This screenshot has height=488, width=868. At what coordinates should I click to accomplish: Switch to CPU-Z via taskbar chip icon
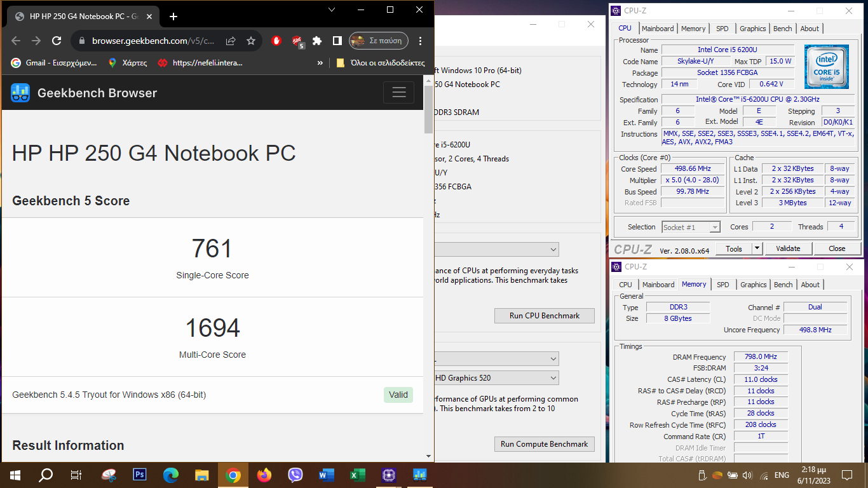[x=388, y=475]
